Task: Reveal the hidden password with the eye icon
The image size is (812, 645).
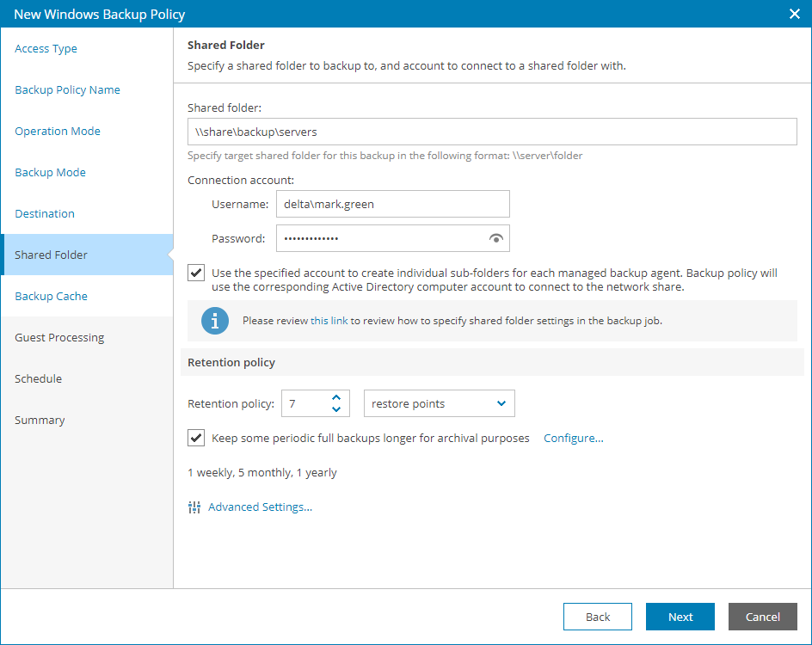Action: point(496,238)
